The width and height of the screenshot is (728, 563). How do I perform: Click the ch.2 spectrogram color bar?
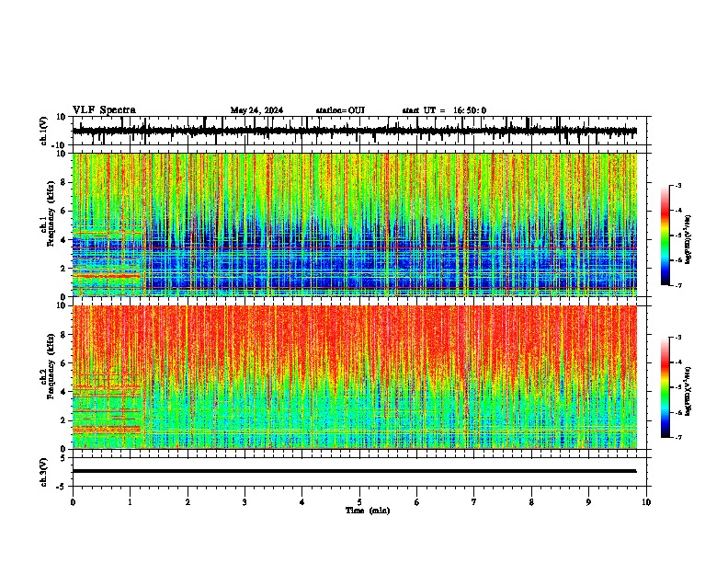point(665,387)
